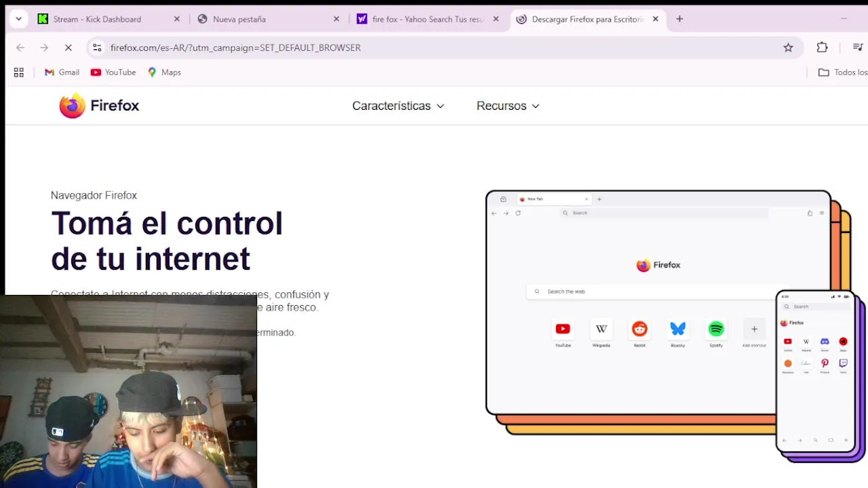Click the firefox.com address bar URL

pyautogui.click(x=235, y=47)
